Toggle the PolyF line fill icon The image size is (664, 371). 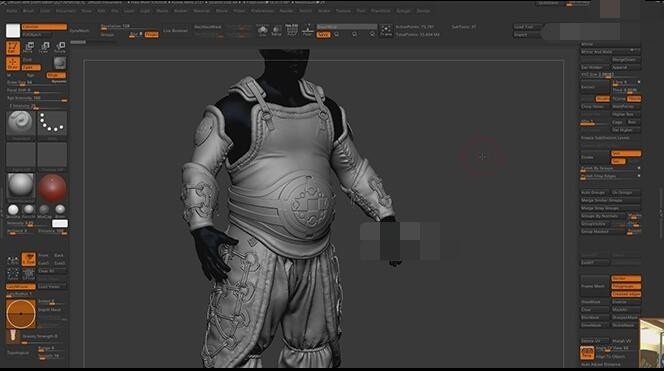[x=292, y=30]
